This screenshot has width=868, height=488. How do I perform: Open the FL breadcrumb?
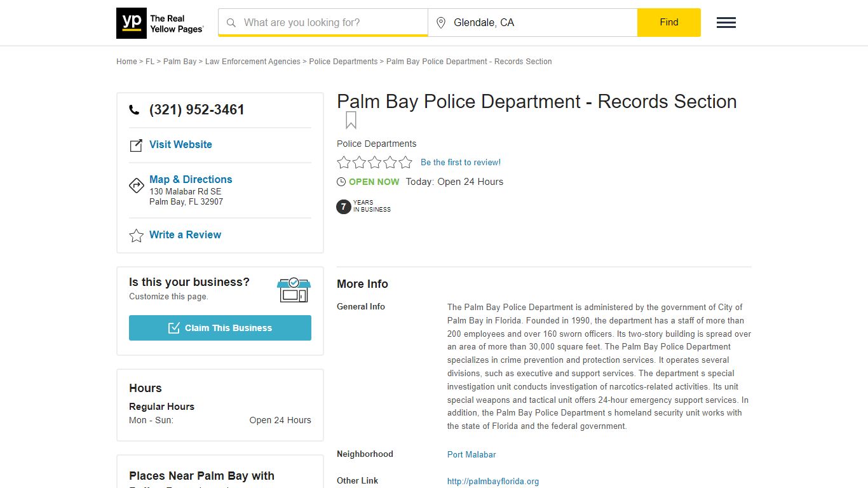tap(150, 62)
